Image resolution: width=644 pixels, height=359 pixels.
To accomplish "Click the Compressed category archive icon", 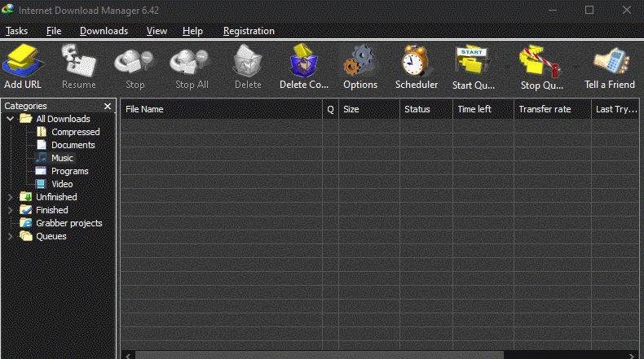I will (x=42, y=132).
